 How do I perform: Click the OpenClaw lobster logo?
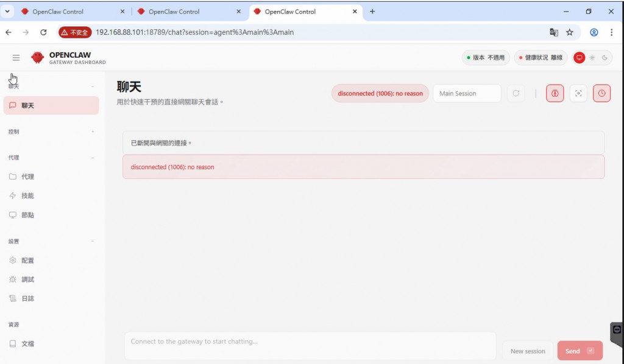(37, 58)
